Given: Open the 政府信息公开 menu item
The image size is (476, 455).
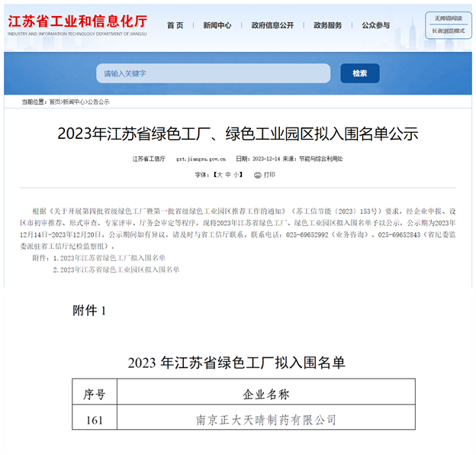Looking at the screenshot, I should 272,25.
